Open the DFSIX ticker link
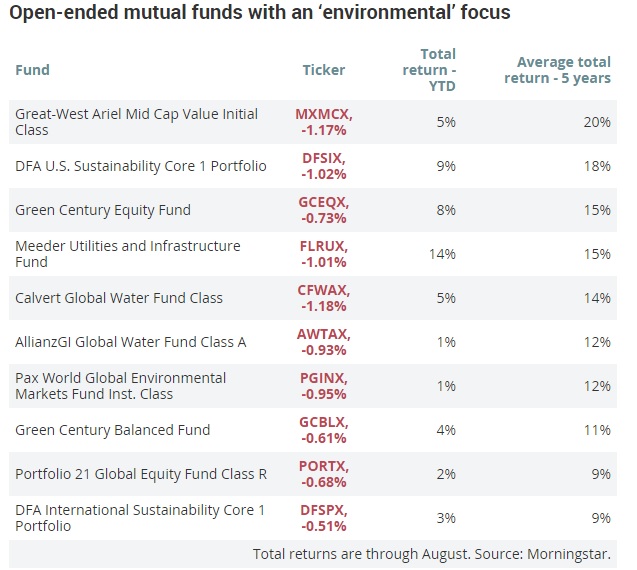Image resolution: width=637 pixels, height=570 pixels. 322,158
